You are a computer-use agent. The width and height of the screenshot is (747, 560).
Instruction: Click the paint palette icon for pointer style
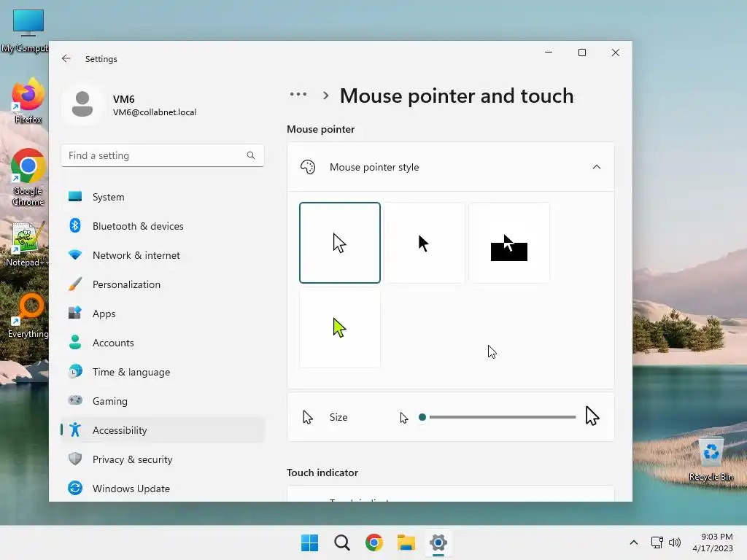[308, 167]
